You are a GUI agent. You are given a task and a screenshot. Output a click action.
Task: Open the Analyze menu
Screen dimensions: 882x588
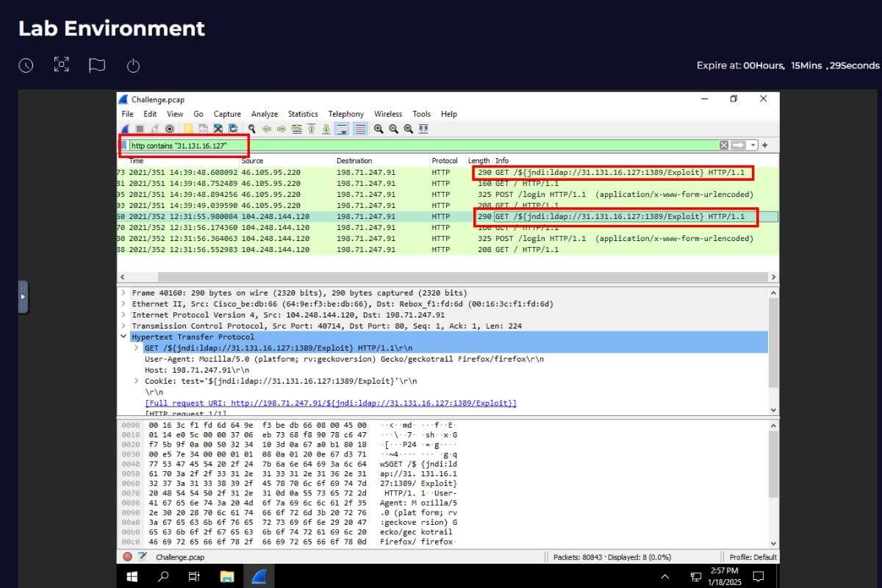[265, 114]
